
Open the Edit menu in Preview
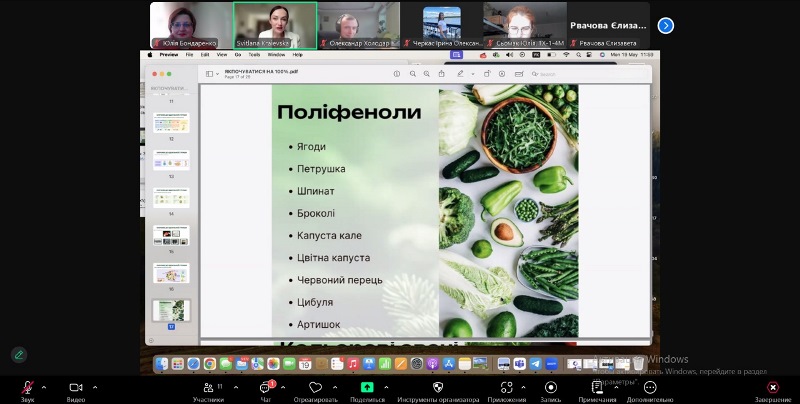205,55
